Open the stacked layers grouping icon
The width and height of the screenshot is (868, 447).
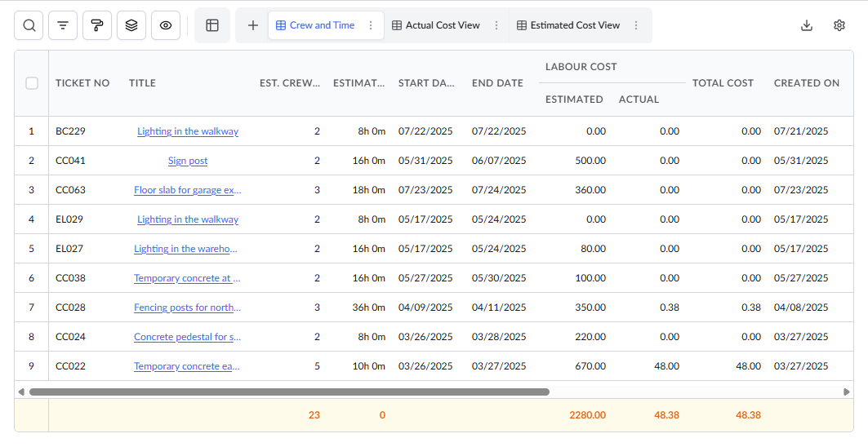point(131,25)
